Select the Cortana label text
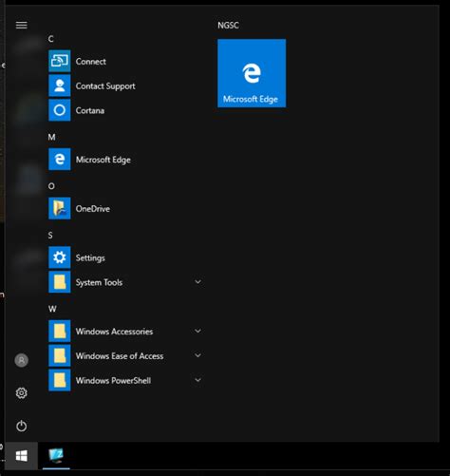The image size is (450, 476). 90,110
